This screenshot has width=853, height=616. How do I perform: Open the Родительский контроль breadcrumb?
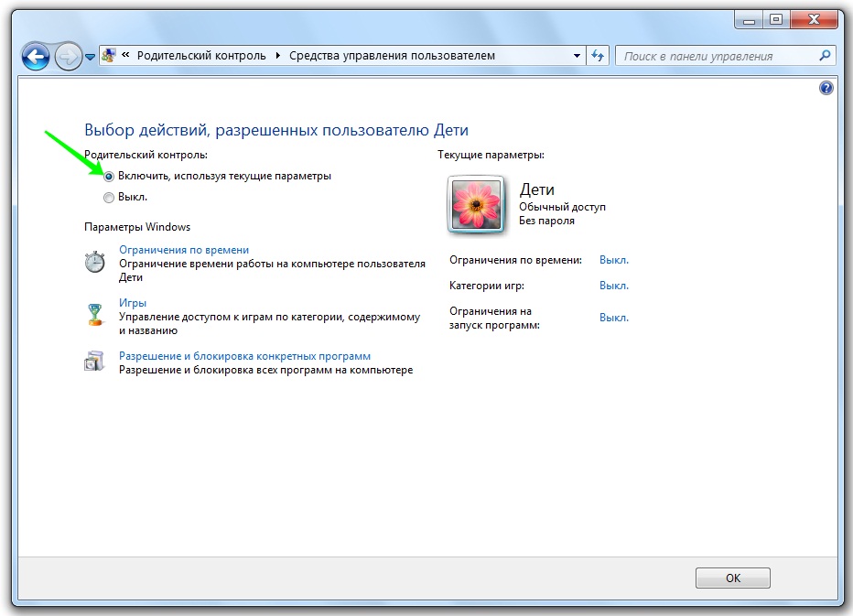click(x=201, y=56)
